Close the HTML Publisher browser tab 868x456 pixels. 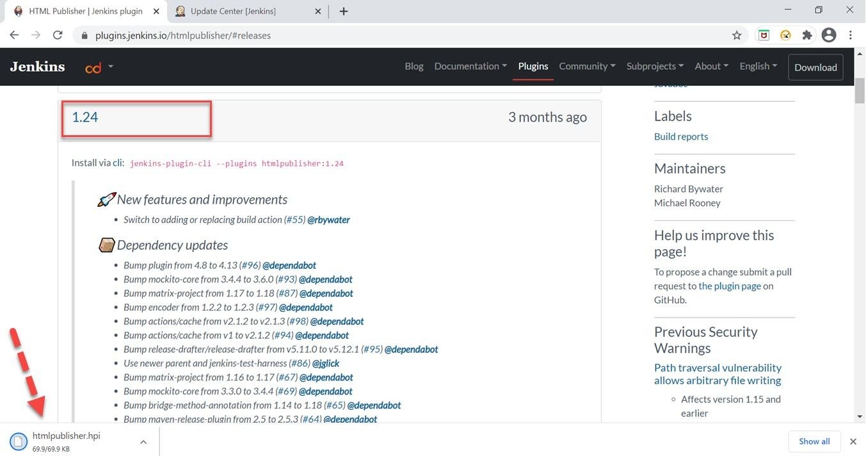(157, 11)
